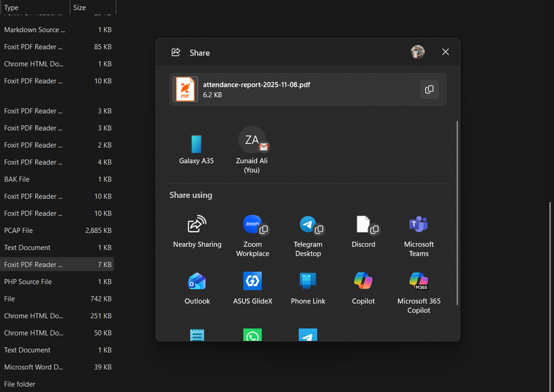Image resolution: width=554 pixels, height=392 pixels.
Task: Share using Zoom Workplace
Action: tap(252, 236)
